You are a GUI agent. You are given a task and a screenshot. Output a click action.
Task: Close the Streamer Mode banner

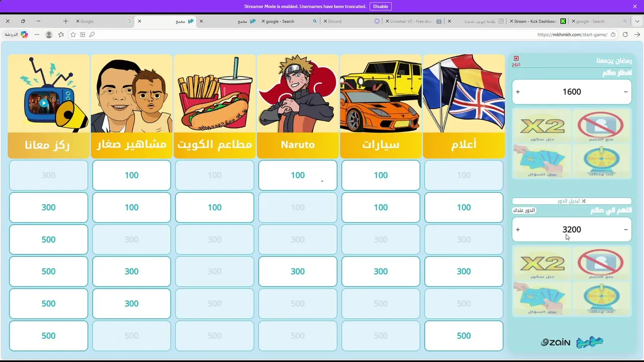(x=635, y=7)
